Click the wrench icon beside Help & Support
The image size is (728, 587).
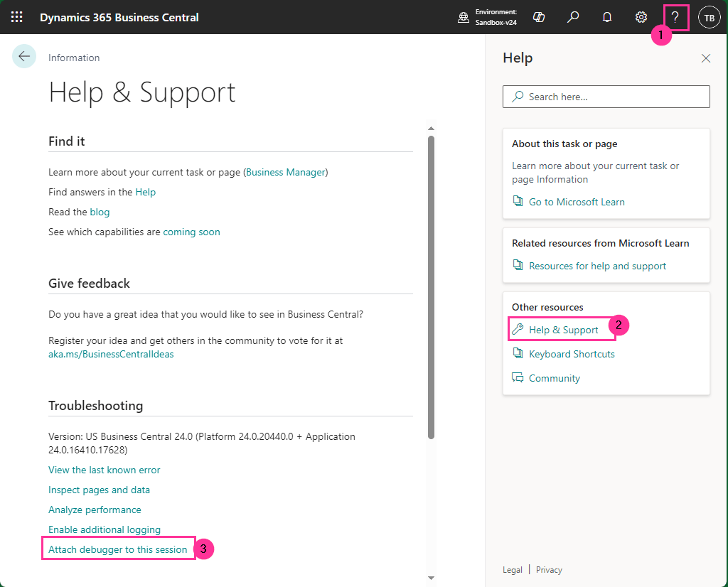pyautogui.click(x=518, y=330)
